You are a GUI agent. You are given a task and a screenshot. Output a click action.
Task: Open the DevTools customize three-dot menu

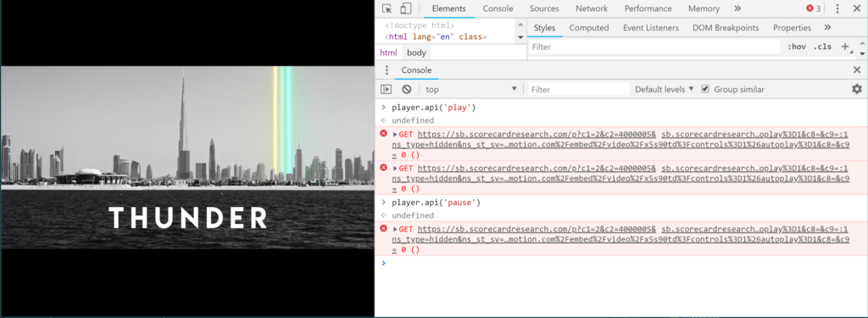tap(837, 8)
